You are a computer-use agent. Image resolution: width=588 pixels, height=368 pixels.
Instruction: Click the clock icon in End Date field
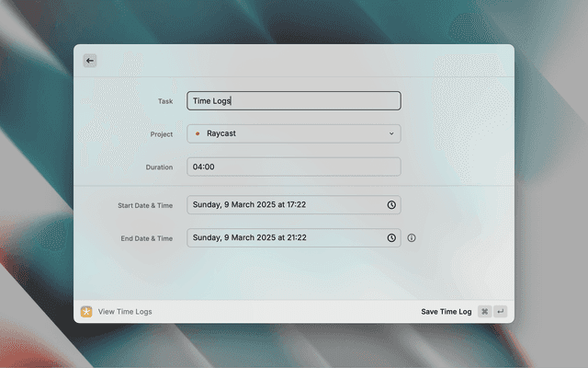391,238
